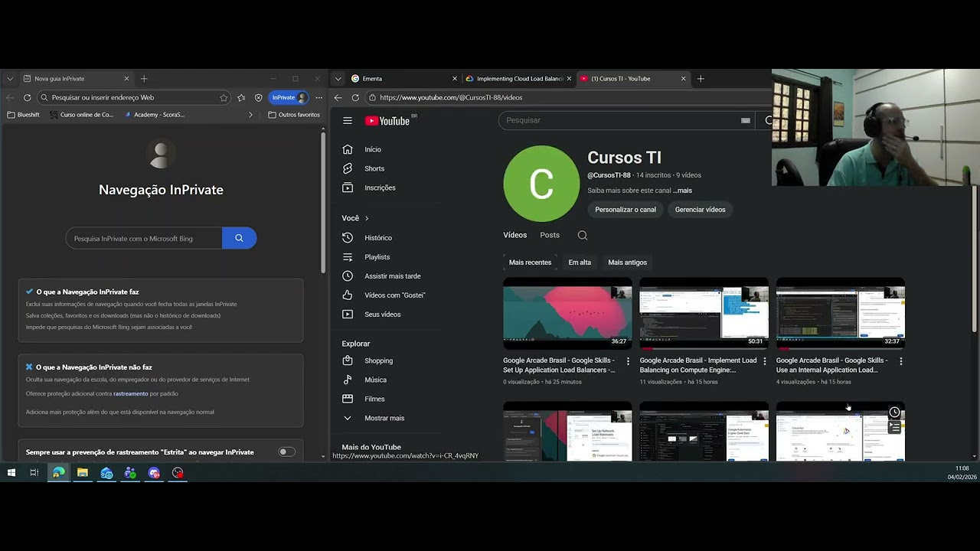Viewport: 980px width, 551px height.
Task: Open options for Use an Internal Application Load video
Action: (x=900, y=361)
